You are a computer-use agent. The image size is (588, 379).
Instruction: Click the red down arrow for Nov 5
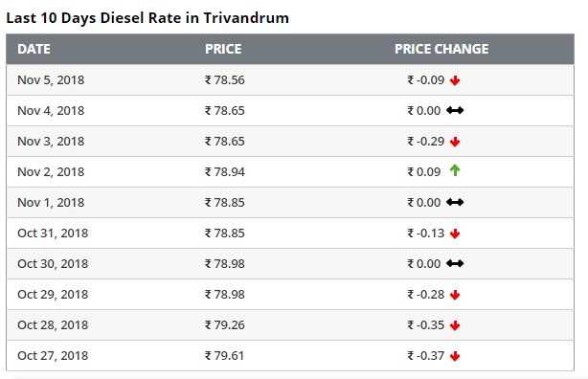click(x=455, y=80)
